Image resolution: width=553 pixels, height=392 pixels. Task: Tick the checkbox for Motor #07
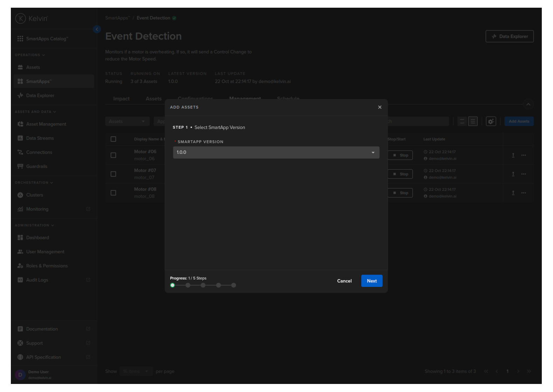click(113, 174)
